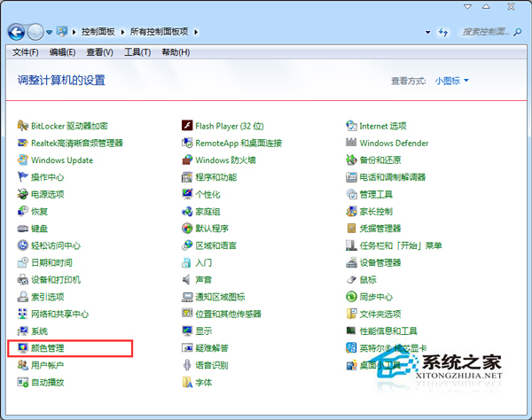The width and height of the screenshot is (532, 420).
Task: Click the 颜色管理 monitor icon
Action: tap(23, 348)
